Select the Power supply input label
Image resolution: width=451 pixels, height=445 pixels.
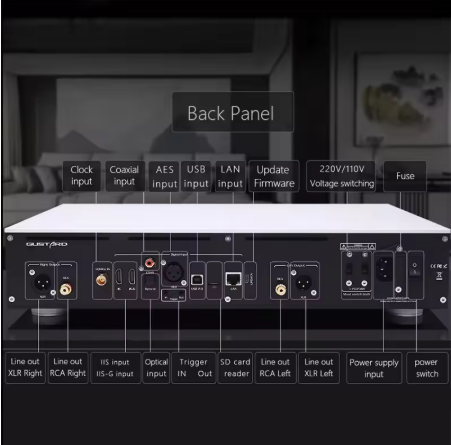tap(374, 368)
